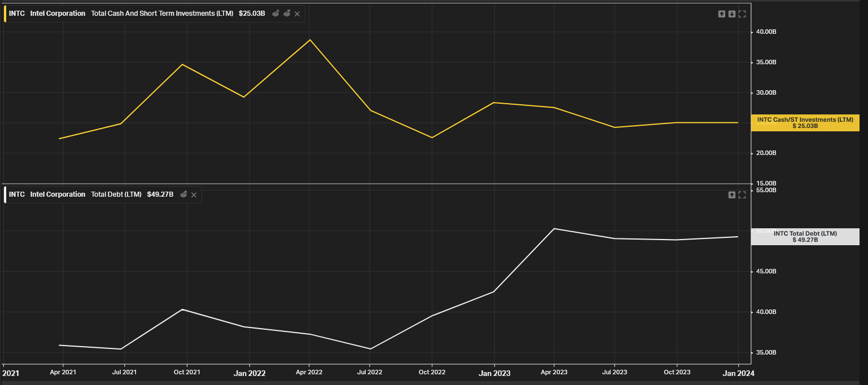Screen dimensions: 868x385
Task: Maximize the cash investments pane
Action: point(742,14)
